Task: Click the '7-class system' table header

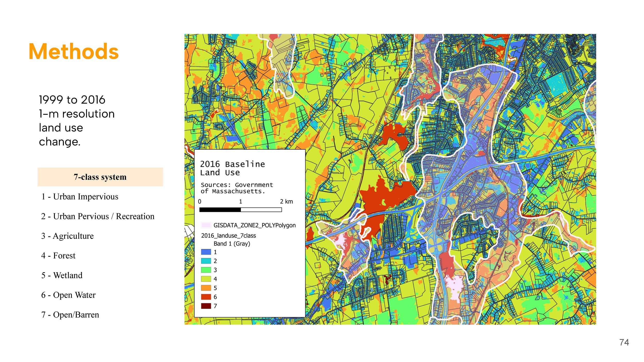Action: pyautogui.click(x=100, y=177)
